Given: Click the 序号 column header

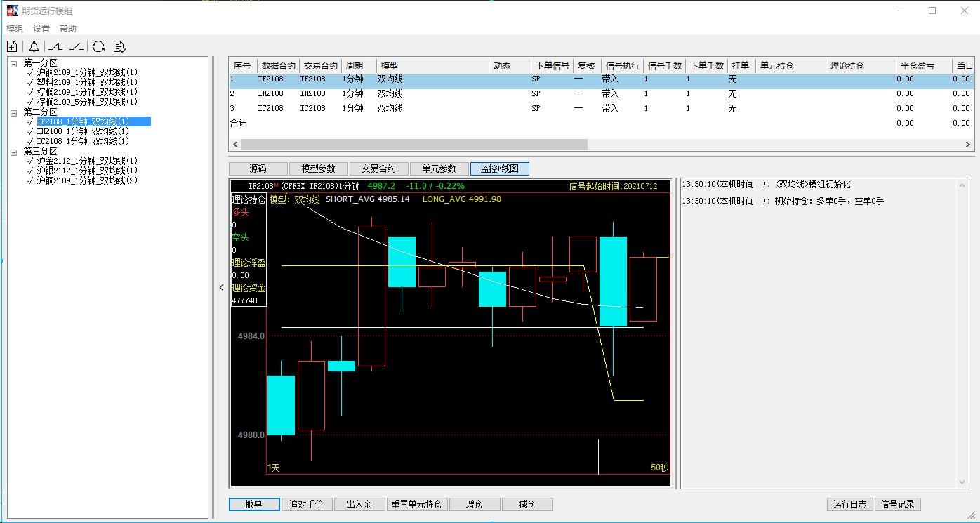Looking at the screenshot, I should (x=241, y=65).
